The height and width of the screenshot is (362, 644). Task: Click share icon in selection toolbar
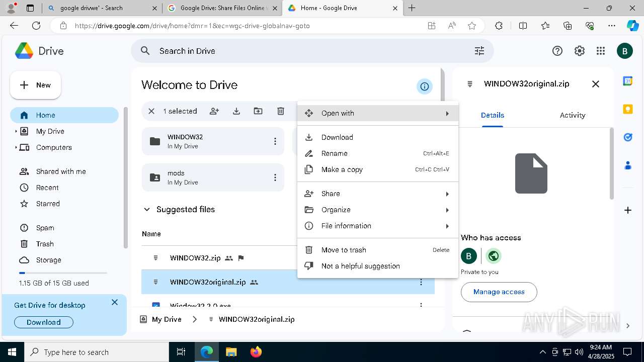214,111
